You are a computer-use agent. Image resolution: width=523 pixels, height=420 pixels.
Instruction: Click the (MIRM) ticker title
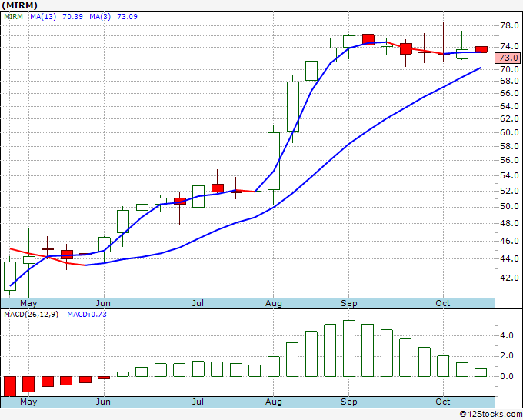pos(19,5)
